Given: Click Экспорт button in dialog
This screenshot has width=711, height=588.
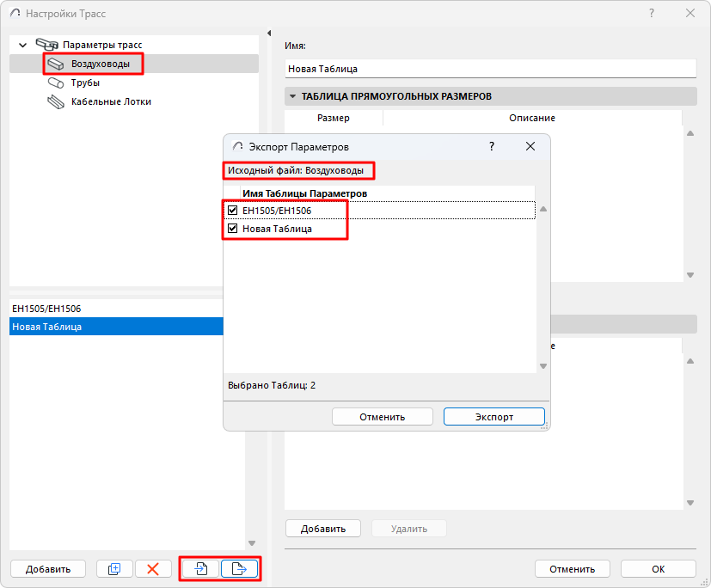Looking at the screenshot, I should [493, 417].
